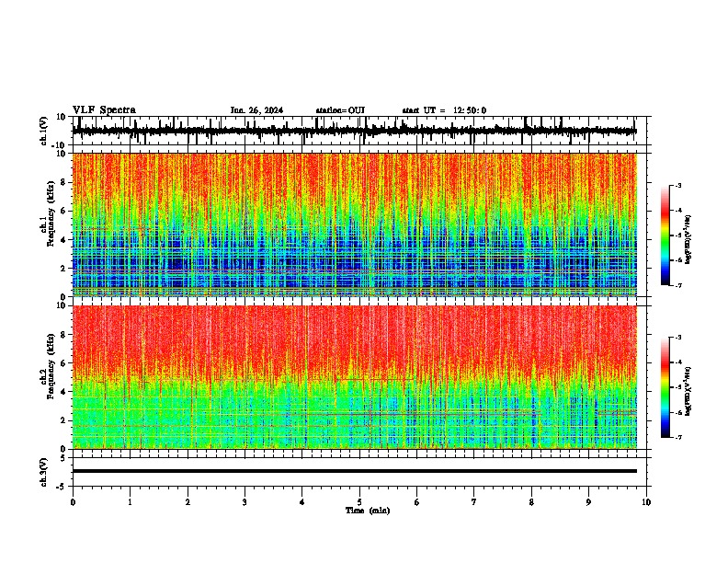Click the "-7" value on ch.2 color bar
The height and width of the screenshot is (563, 728).
point(677,437)
